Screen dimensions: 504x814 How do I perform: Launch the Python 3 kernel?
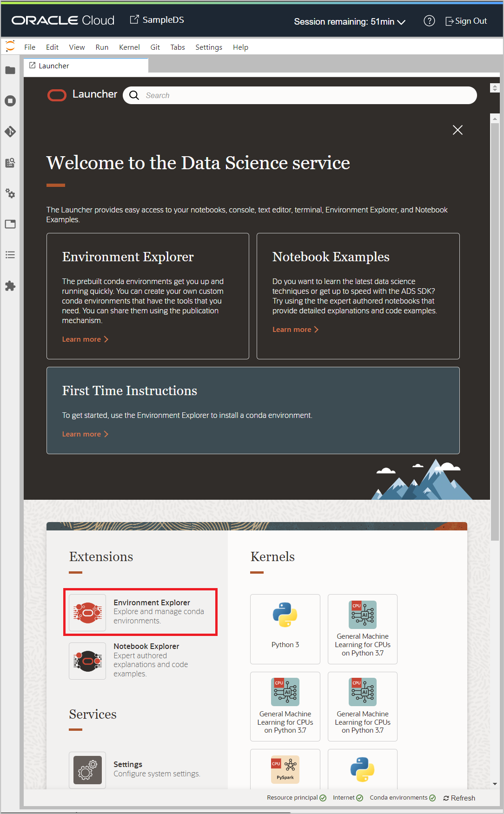tap(285, 629)
